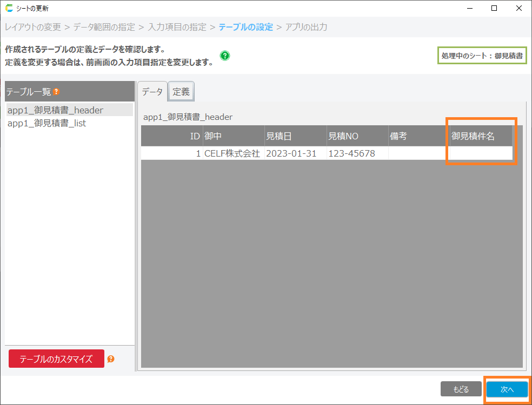Click the orange help icon next to テーブル一覧
Viewport: 532px width, 405px height.
[56, 92]
